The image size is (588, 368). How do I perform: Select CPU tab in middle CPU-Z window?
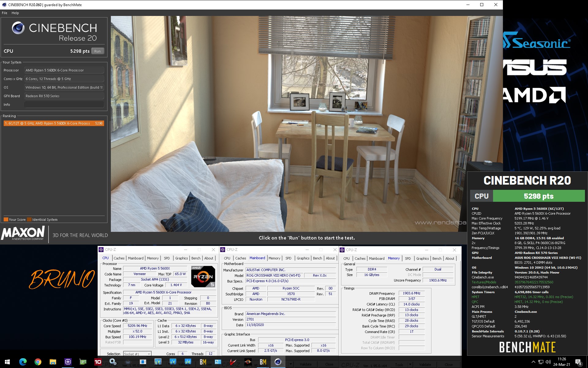(x=227, y=258)
